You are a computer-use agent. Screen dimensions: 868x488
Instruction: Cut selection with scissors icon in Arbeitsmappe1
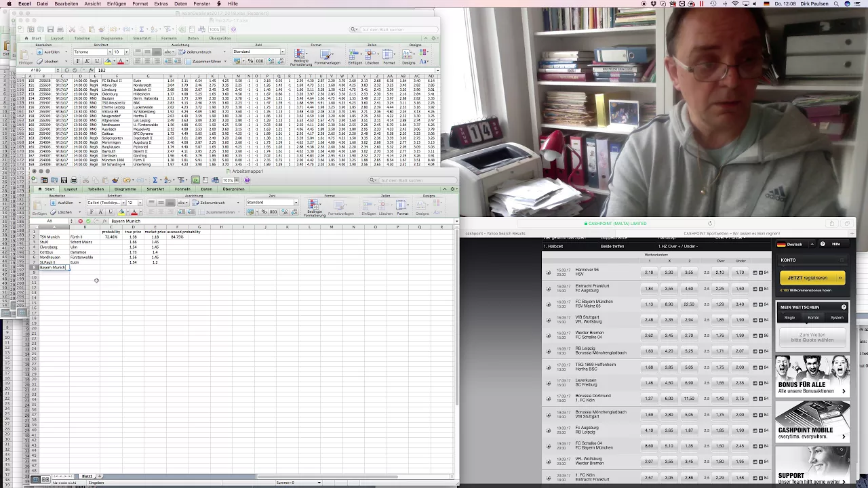85,180
